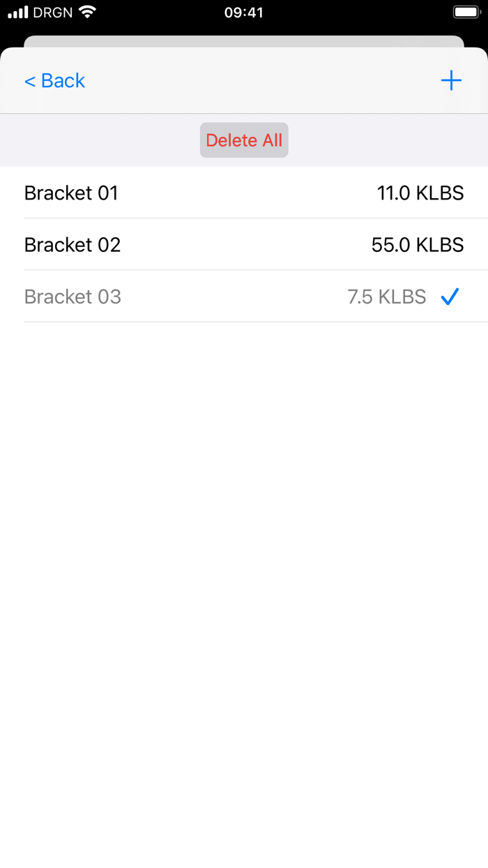Tap the plus icon to add a bracket
488x868 pixels.
(452, 80)
